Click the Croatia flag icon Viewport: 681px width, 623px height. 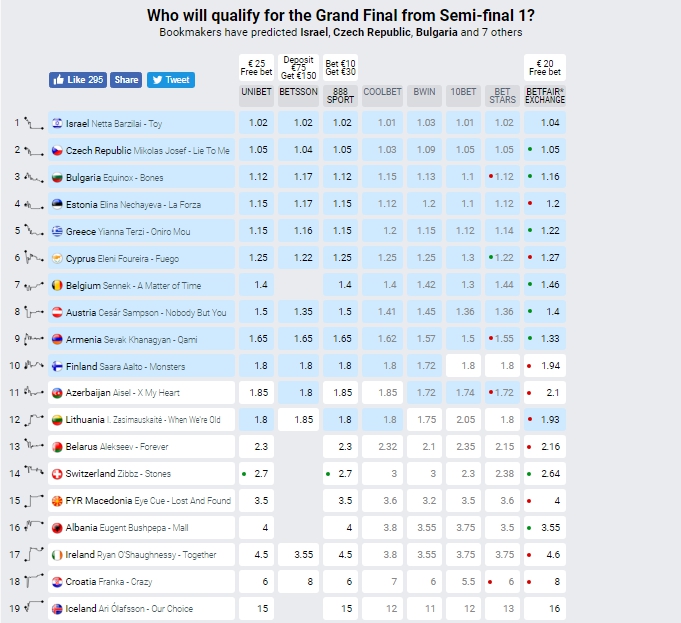tap(58, 581)
